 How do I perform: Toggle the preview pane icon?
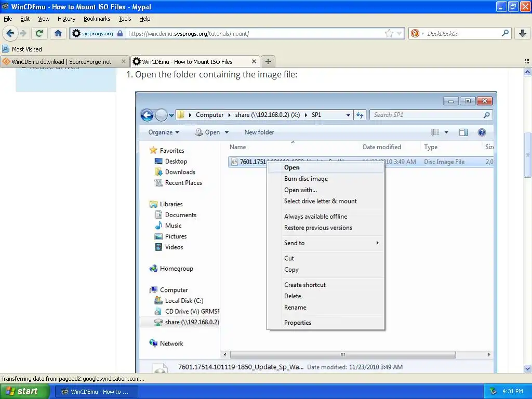click(x=463, y=132)
